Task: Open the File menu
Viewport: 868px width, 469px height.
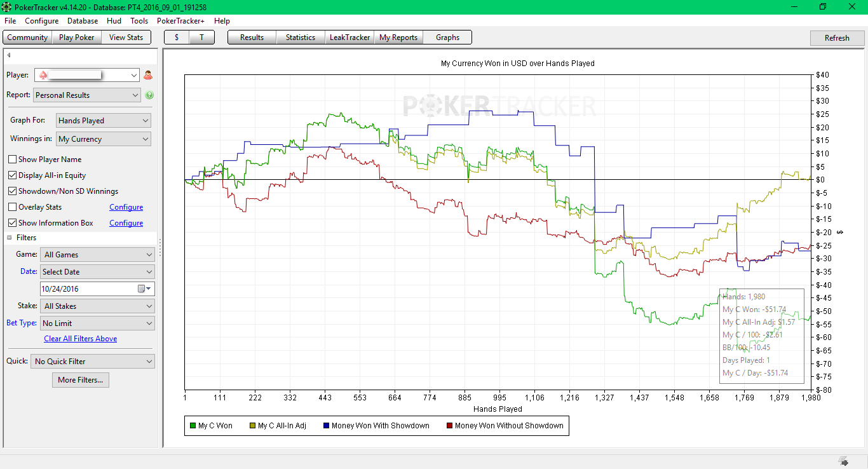Action: pyautogui.click(x=10, y=21)
